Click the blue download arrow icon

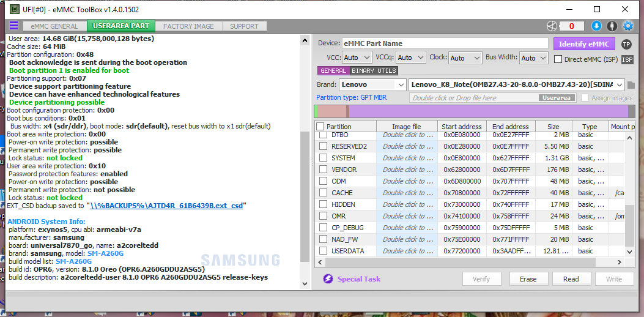[x=596, y=26]
